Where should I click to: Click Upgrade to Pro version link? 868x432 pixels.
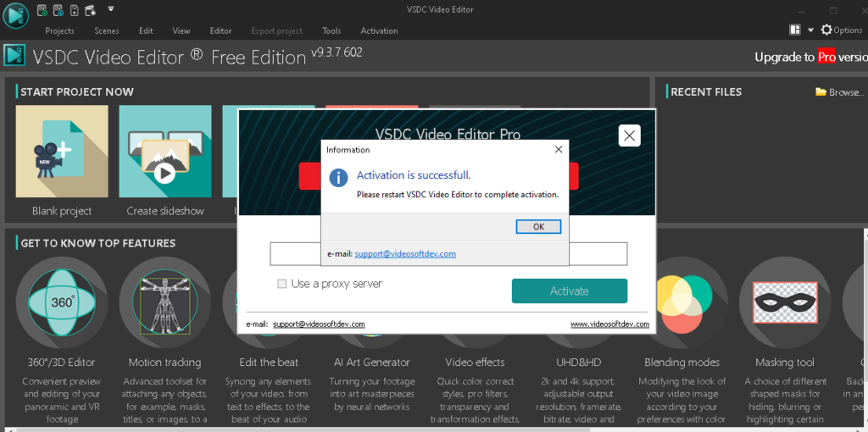pos(811,57)
